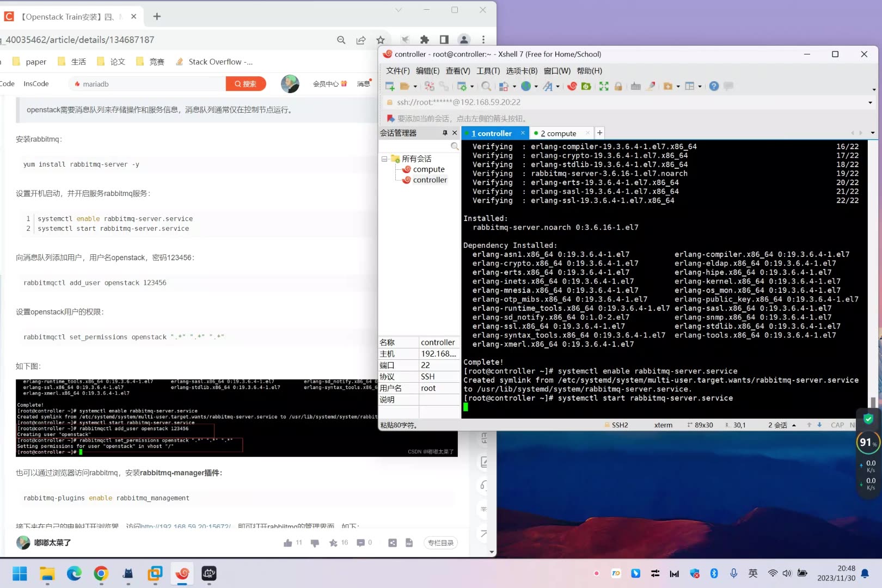Open the key mapping keyboard icon

coord(635,86)
